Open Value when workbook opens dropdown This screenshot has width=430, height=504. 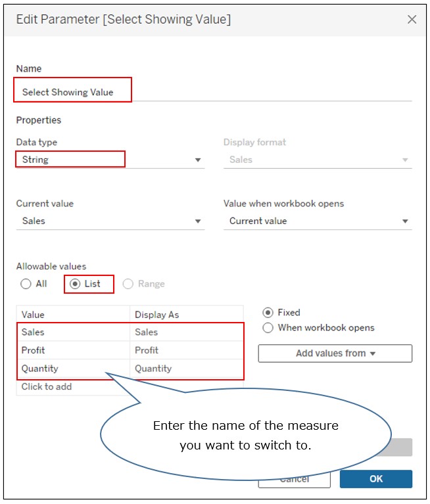[x=318, y=221]
